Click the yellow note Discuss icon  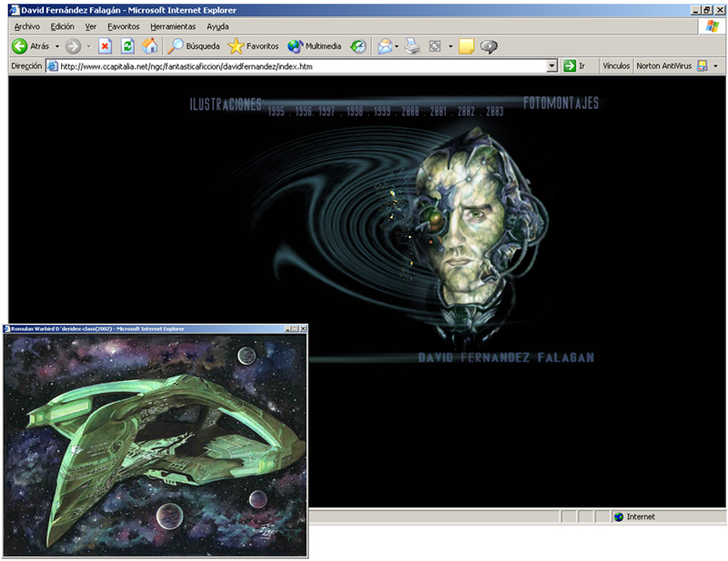pos(466,46)
